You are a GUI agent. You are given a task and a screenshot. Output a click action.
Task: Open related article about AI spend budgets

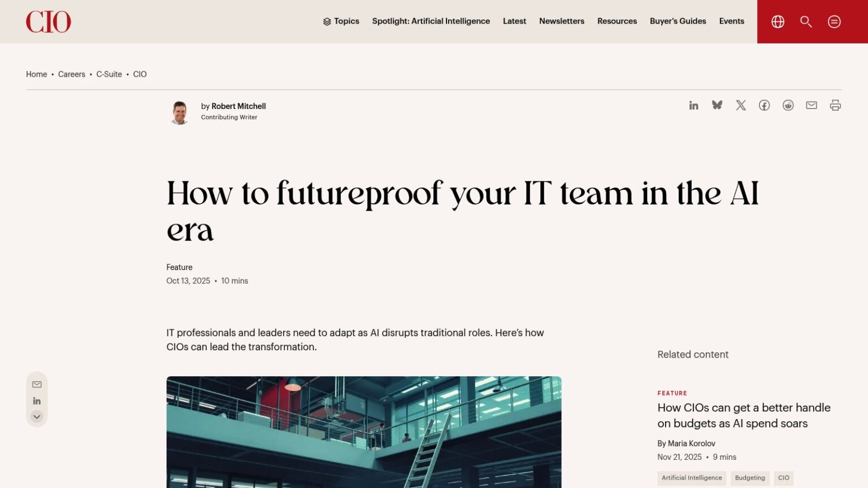tap(744, 416)
